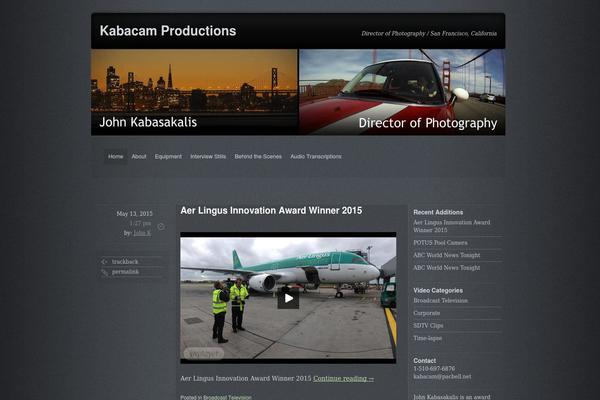This screenshot has height=400, width=600.
Task: Open the Broadcast Television category
Action: [440, 301]
